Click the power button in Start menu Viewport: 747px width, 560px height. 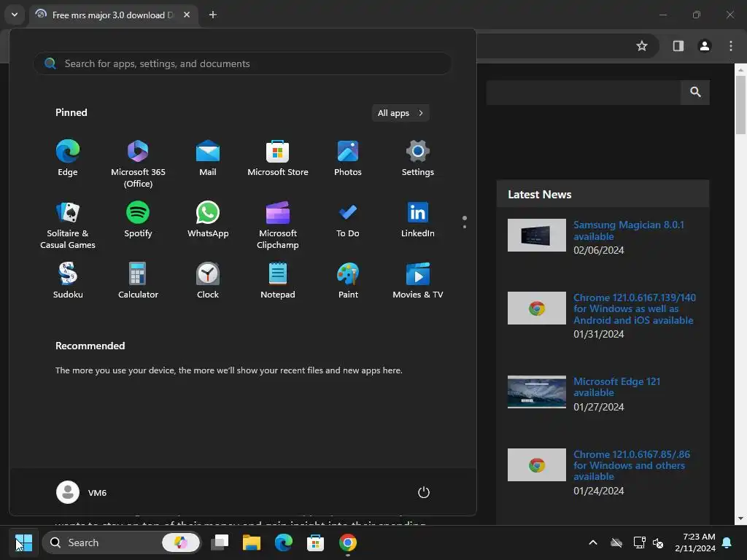click(424, 492)
